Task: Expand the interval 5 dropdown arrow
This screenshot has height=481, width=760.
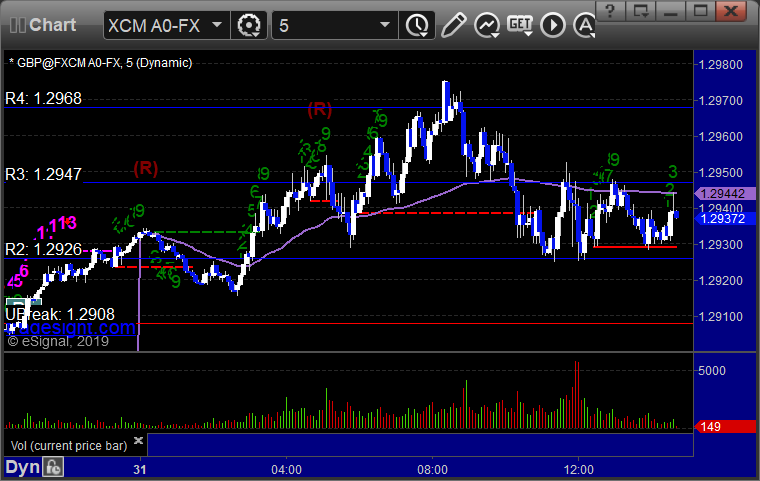Action: click(x=385, y=25)
